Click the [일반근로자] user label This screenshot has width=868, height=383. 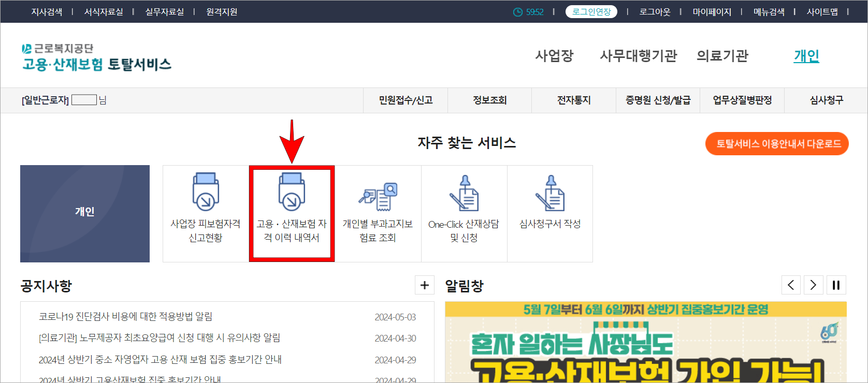click(x=45, y=100)
